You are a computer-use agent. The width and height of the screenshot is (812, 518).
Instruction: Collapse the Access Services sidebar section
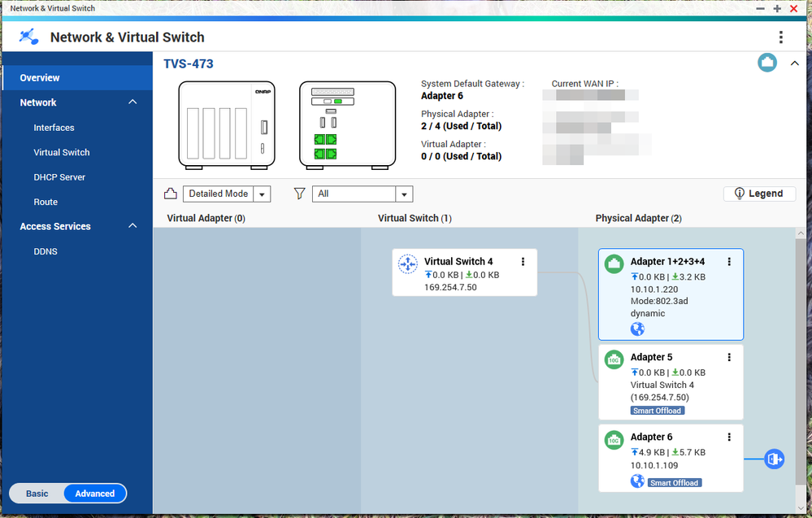(x=132, y=226)
